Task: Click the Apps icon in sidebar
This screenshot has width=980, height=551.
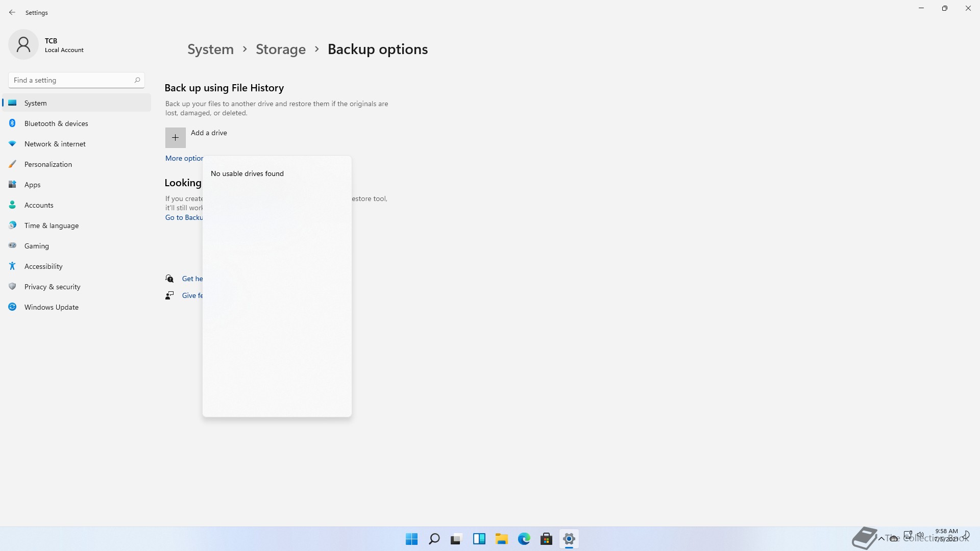Action: pos(12,185)
